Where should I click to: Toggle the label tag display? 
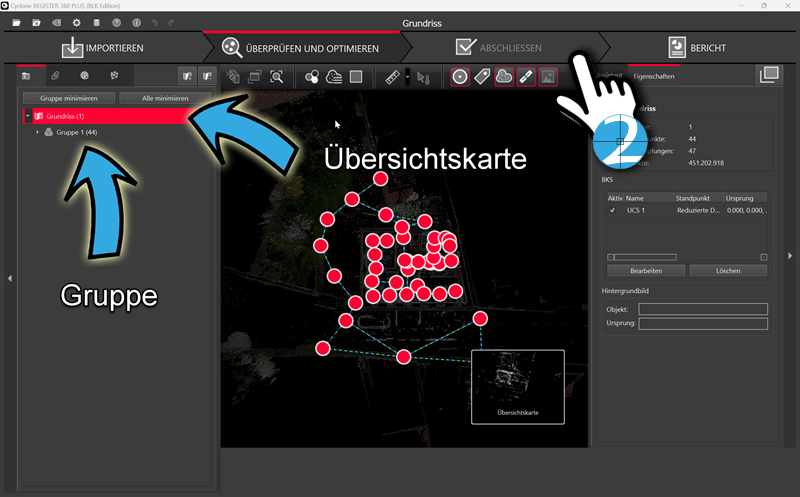click(x=482, y=77)
